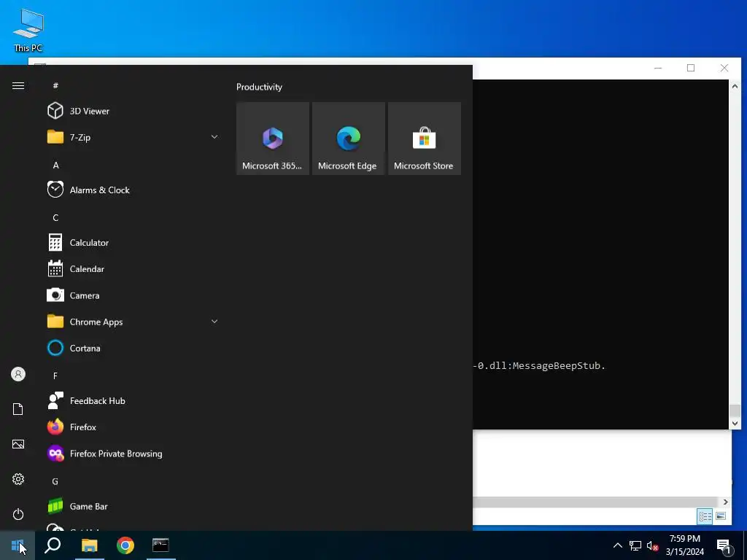
Task: Open the Calendar app
Action: [131, 269]
